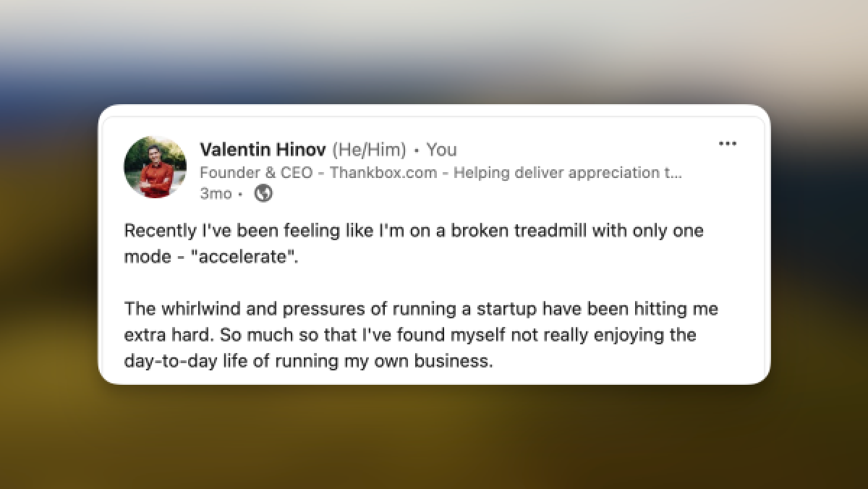Open Valentin Hinov's profile photo

(155, 167)
